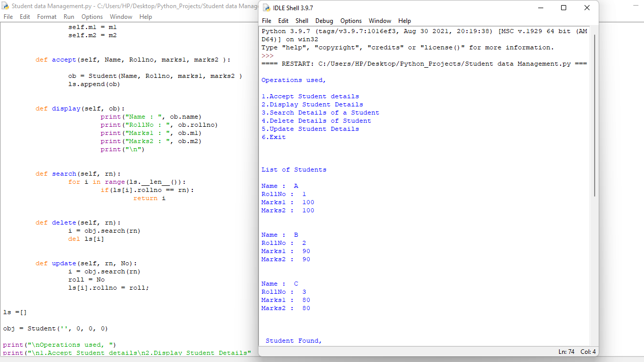Click 'ls[i].rollno = roll;' line in editor

pyautogui.click(x=109, y=288)
